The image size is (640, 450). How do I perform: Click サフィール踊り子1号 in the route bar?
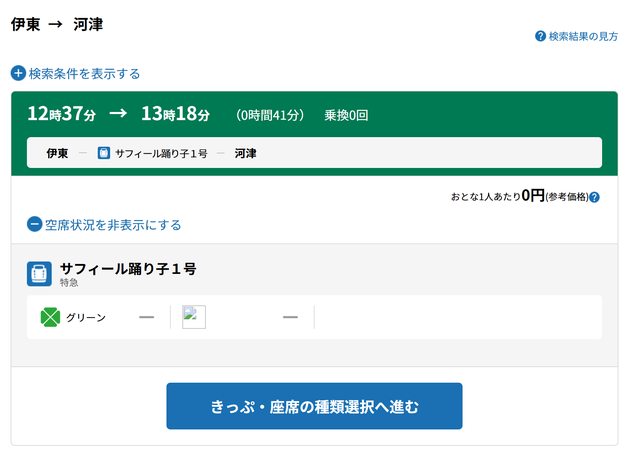click(160, 153)
